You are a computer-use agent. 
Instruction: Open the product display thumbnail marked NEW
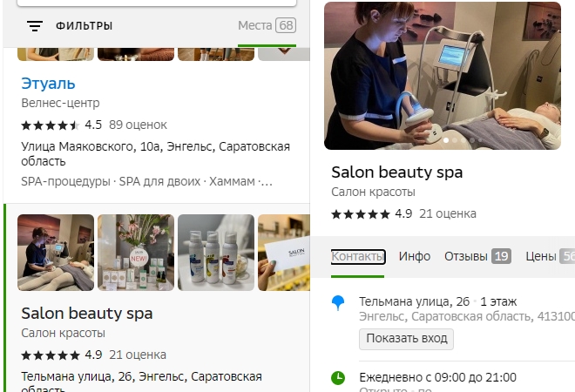tap(136, 253)
